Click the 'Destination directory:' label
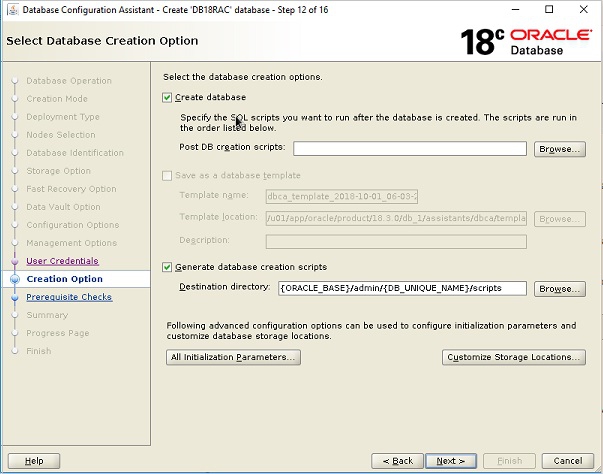603x474 pixels. pyautogui.click(x=225, y=287)
